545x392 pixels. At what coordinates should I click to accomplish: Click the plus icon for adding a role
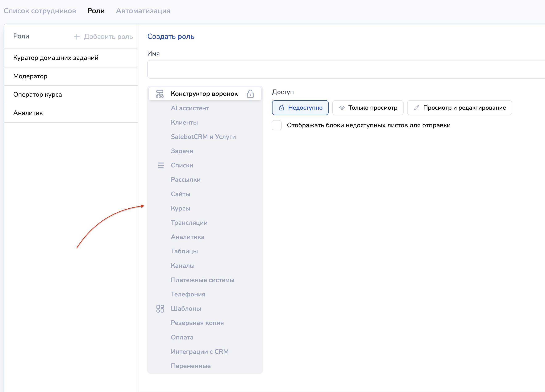point(77,37)
